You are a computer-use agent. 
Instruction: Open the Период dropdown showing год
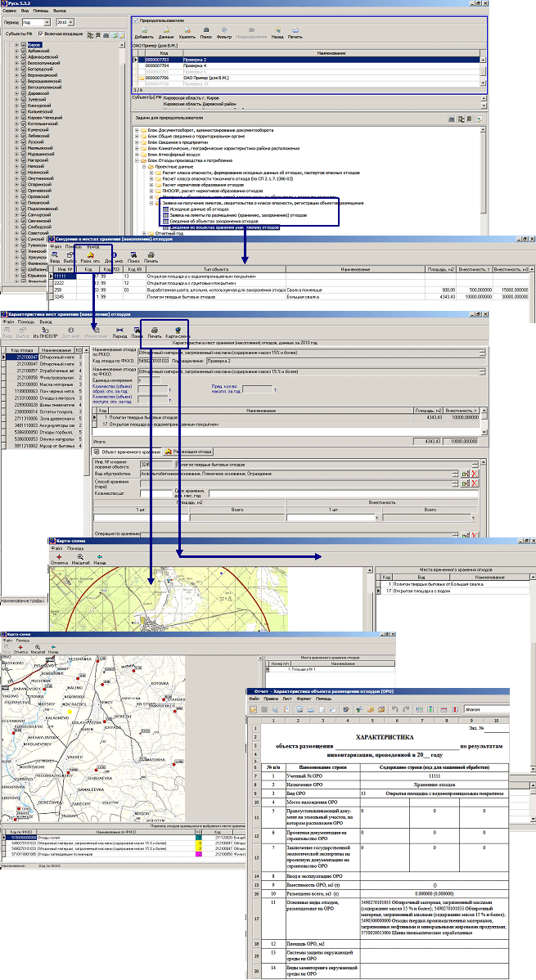pos(37,22)
